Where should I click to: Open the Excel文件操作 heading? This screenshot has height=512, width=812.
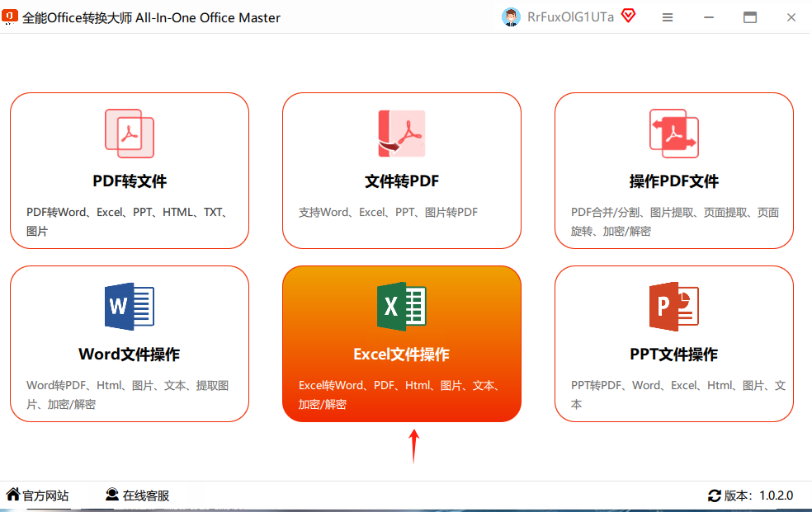[x=402, y=355]
